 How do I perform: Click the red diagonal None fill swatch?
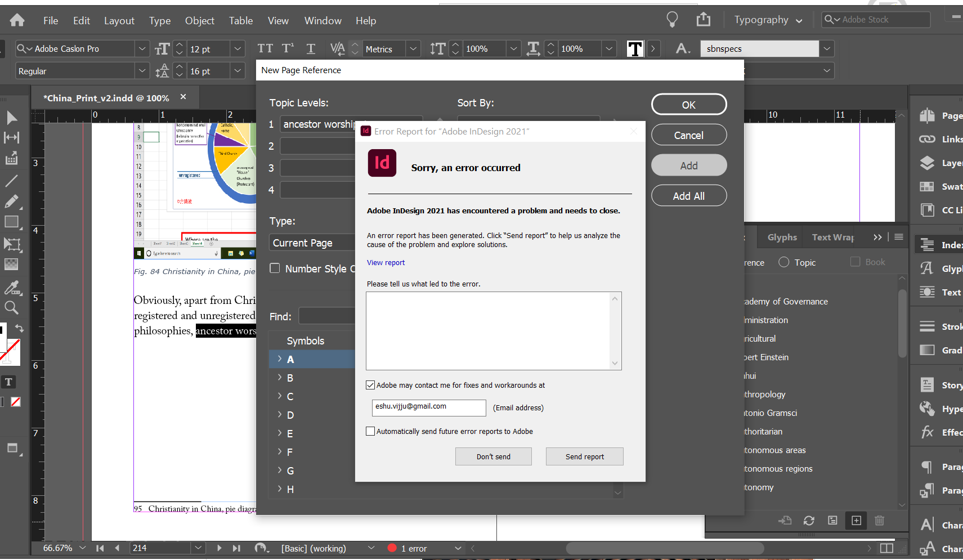point(15,402)
